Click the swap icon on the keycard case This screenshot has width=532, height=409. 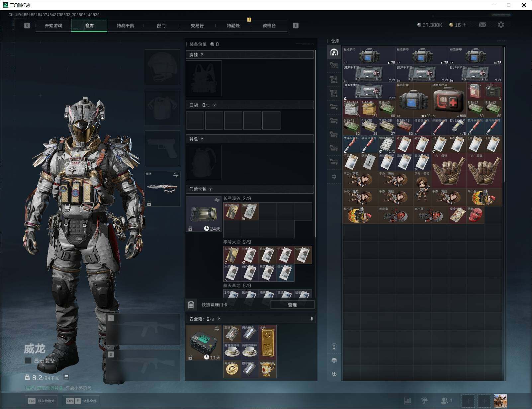click(x=217, y=200)
